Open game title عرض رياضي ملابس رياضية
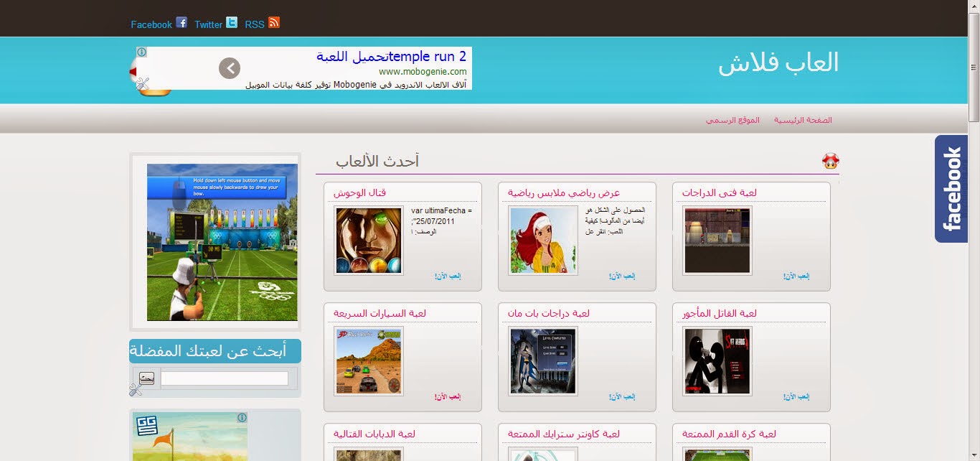This screenshot has height=461, width=980. [564, 192]
